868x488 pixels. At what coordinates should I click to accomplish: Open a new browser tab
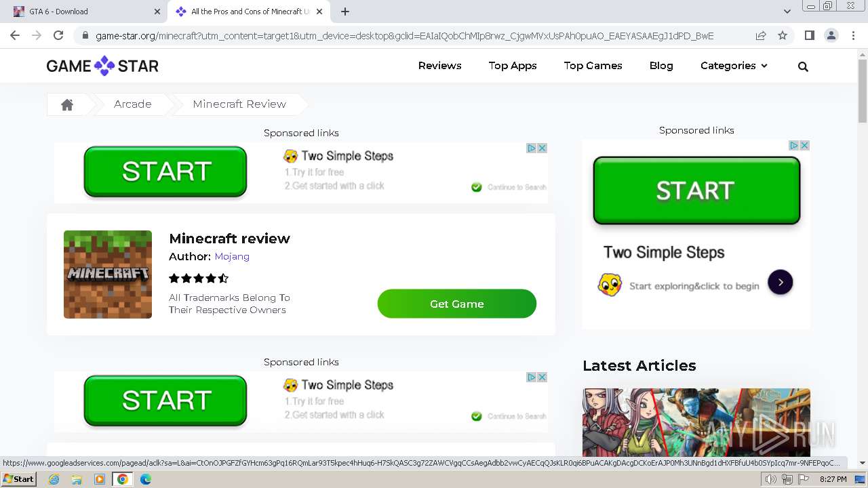click(345, 12)
